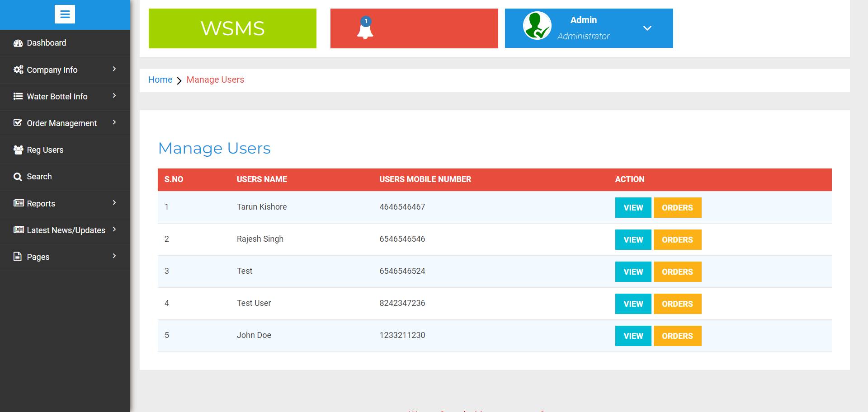The width and height of the screenshot is (868, 412).
Task: Open the Admin profile dropdown chevron
Action: (647, 28)
